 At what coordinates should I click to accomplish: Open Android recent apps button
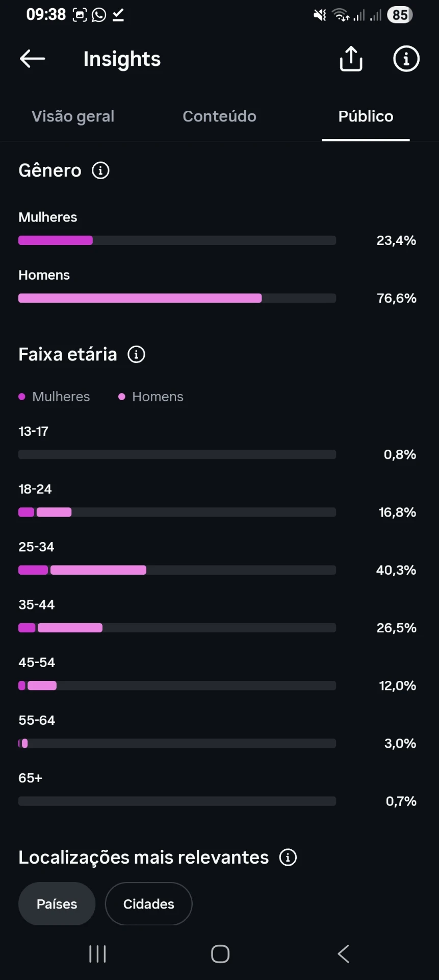97,953
